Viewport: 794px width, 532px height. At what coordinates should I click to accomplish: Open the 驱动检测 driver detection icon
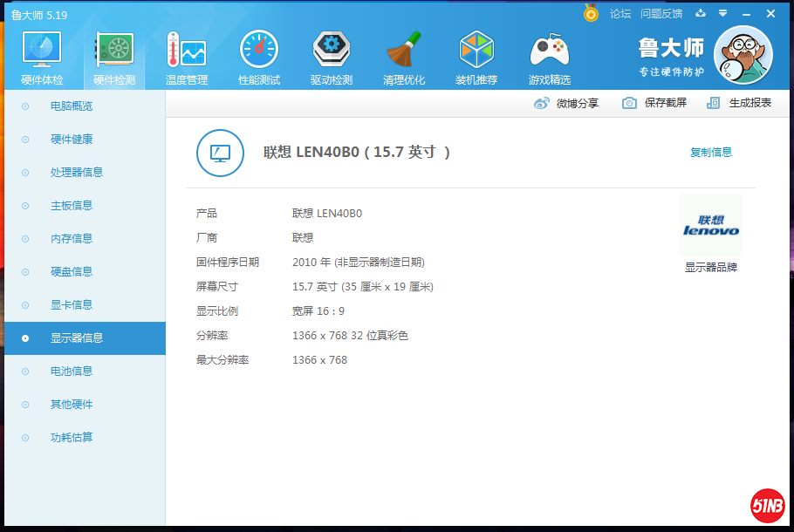pyautogui.click(x=331, y=52)
